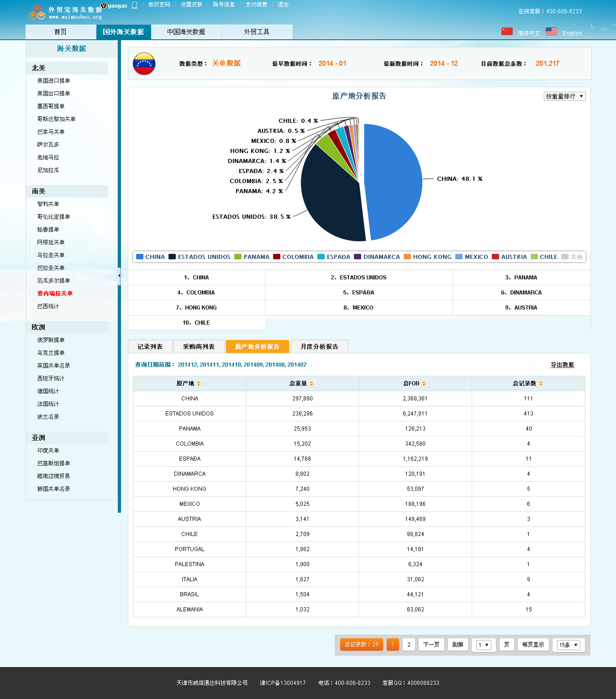The height and width of the screenshot is (699, 616).
Task: Sort by 原产地 column arrows
Action: [199, 384]
